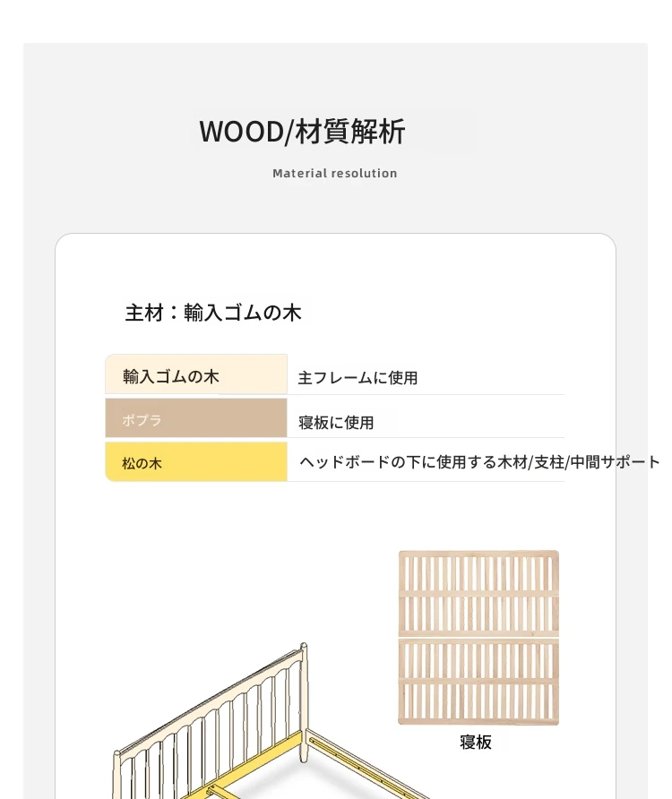Click the lower half of slat panel
Screen dimensions: 672x799
coord(478,682)
